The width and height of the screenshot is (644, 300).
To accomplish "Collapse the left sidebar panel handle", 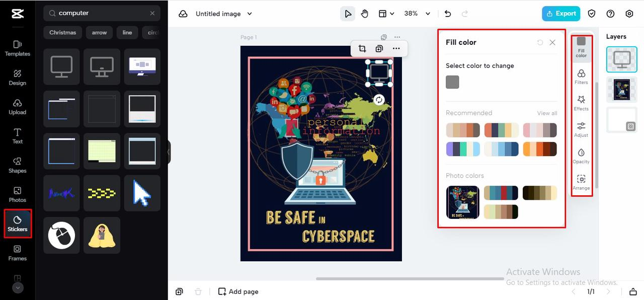I will [169, 152].
